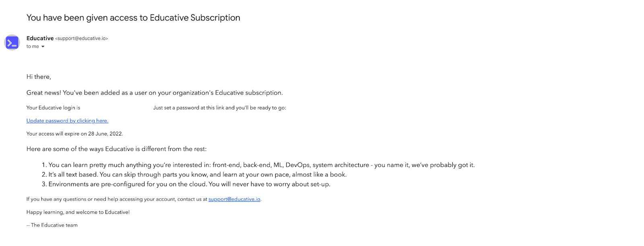Click the 'Just set a password' sentence
644x246 pixels.
[219, 108]
